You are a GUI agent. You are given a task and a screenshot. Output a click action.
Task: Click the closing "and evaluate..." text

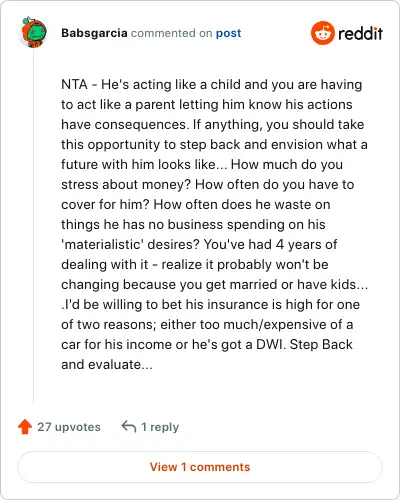click(107, 364)
